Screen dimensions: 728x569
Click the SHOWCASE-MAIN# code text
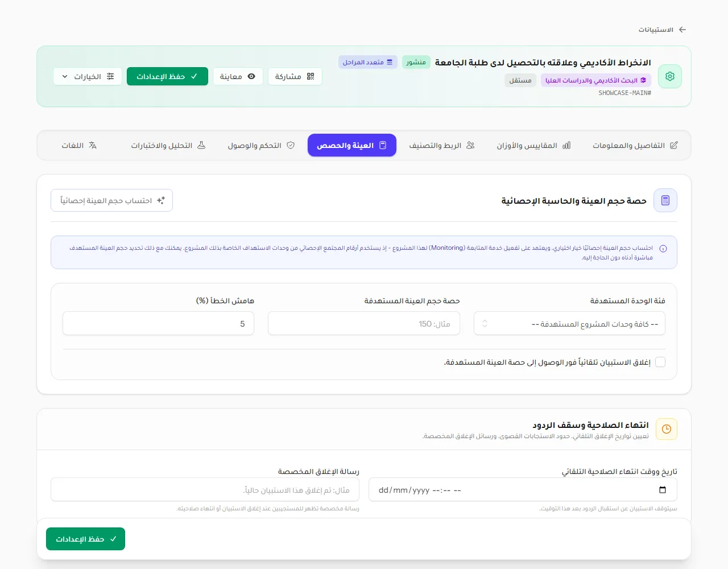pos(624,93)
